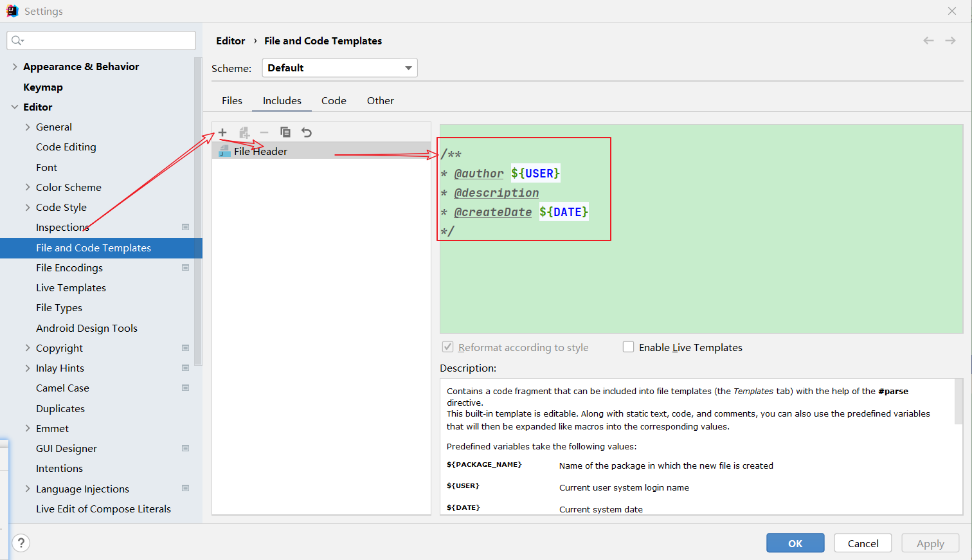Enable Live Templates checkbox
Screen dimensions: 972x560
pyautogui.click(x=628, y=347)
